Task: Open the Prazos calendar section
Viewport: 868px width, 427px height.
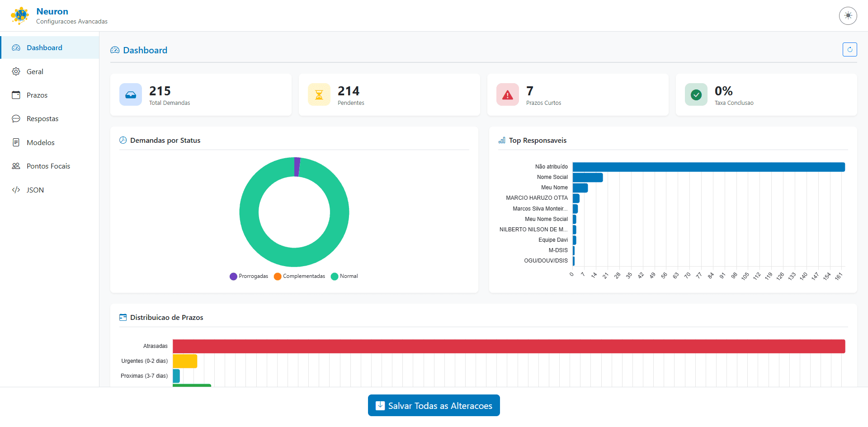Action: pyautogui.click(x=37, y=95)
